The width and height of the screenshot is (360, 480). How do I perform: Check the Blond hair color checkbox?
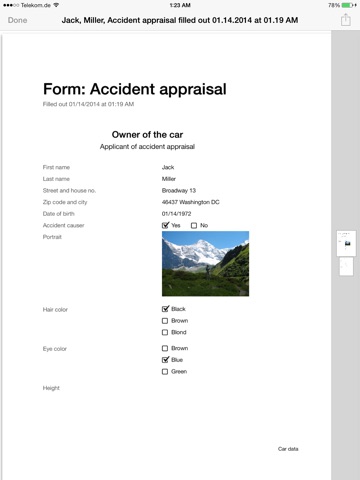[165, 332]
